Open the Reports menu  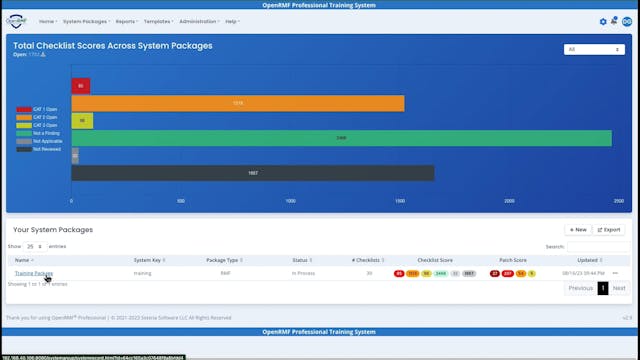tap(127, 21)
